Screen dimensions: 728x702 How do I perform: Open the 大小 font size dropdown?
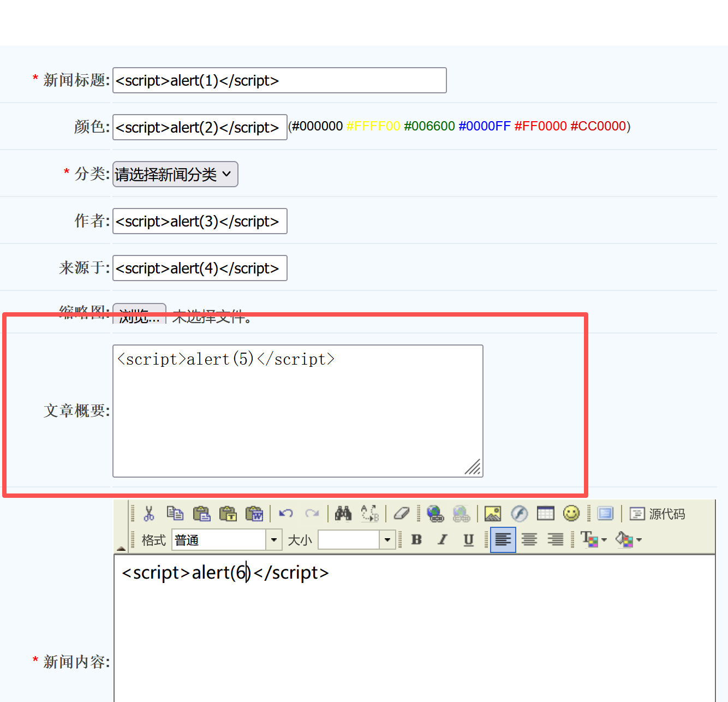pyautogui.click(x=356, y=540)
